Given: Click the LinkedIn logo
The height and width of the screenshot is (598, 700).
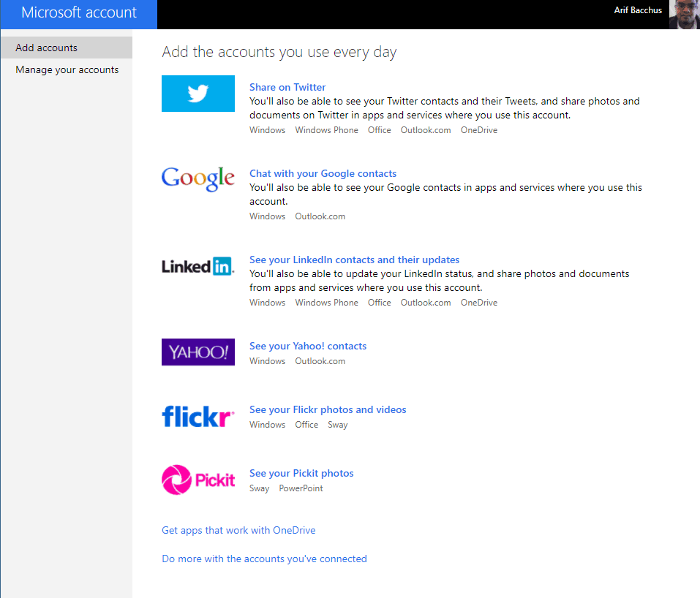Looking at the screenshot, I should 197,266.
